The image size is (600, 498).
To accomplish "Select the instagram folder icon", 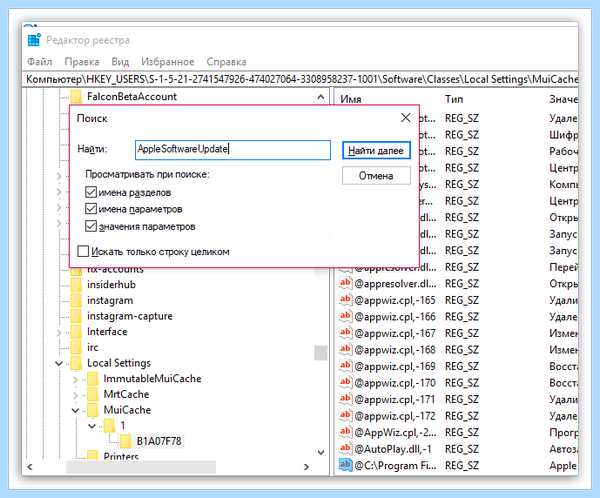I will 76,300.
